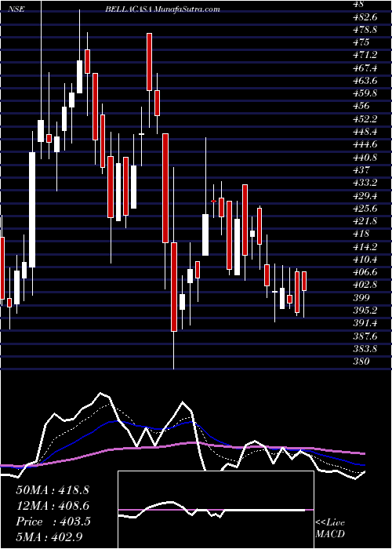Click inside the MACD inset chart box
The height and width of the screenshot is (549, 392).
click(216, 510)
